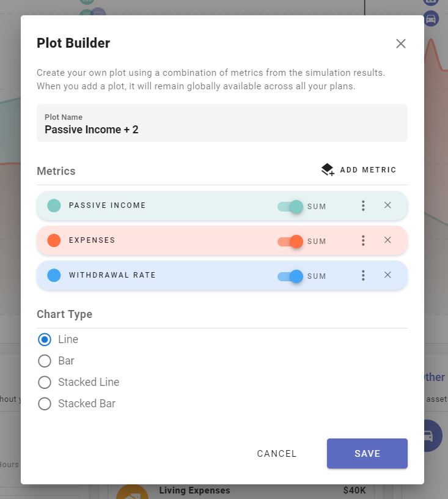Remove the Passive Income metric with its X
Screen dimensions: 448x499
[387, 205]
